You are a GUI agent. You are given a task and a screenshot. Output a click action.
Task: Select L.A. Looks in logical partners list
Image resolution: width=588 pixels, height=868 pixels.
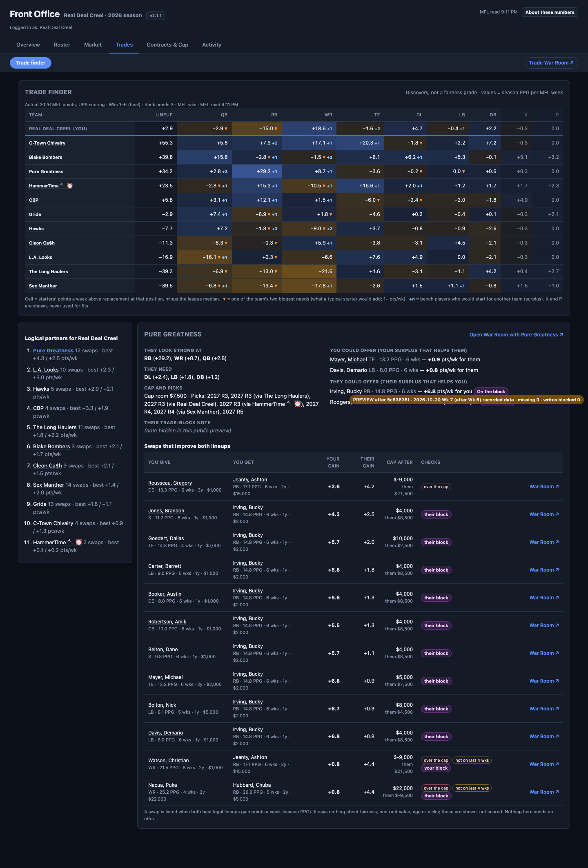pyautogui.click(x=46, y=370)
